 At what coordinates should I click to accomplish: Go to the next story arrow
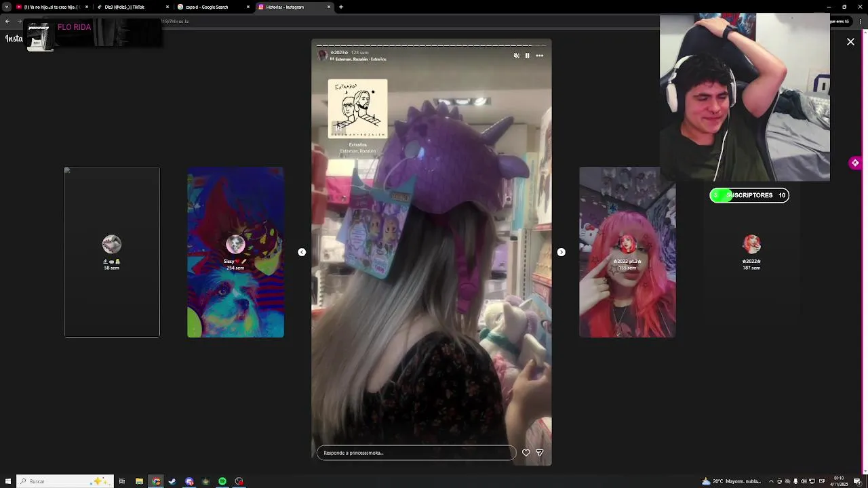[x=561, y=252]
